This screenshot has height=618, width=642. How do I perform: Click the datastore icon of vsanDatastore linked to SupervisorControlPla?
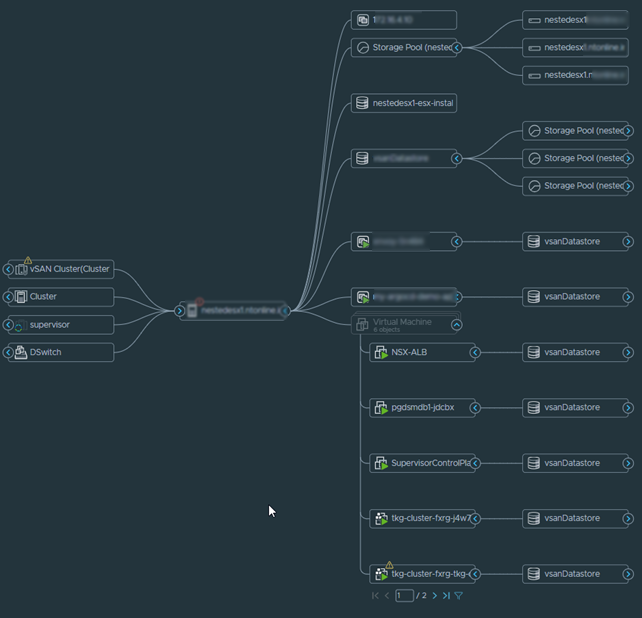[x=533, y=463]
